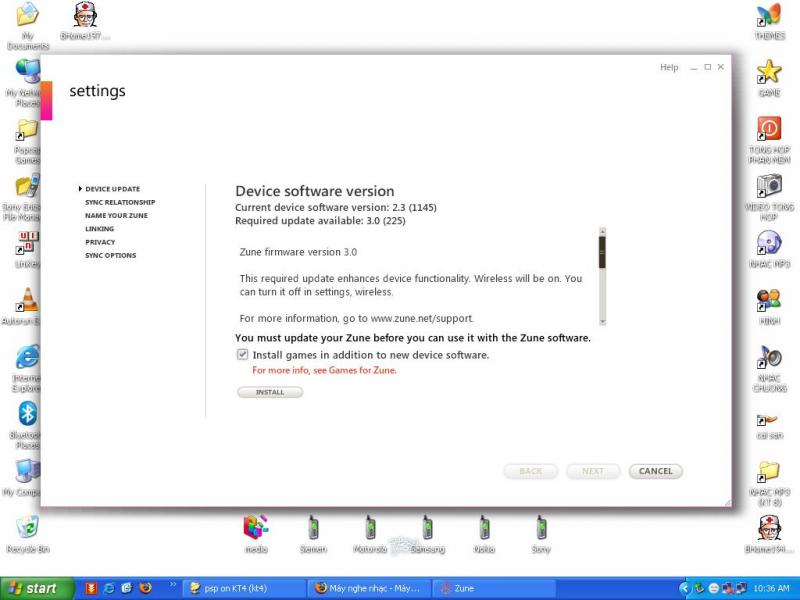Expand the quick launch overflow chevron
This screenshot has height=600, width=800.
(x=173, y=585)
